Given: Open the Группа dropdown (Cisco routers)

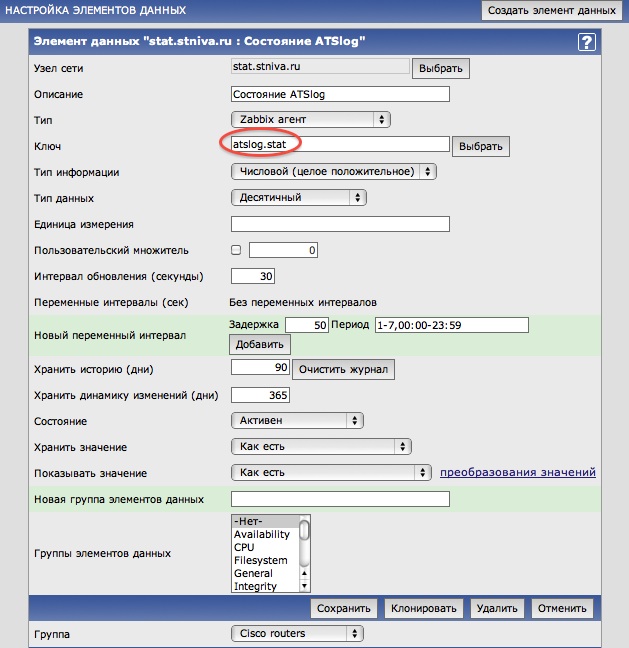Looking at the screenshot, I should (297, 633).
